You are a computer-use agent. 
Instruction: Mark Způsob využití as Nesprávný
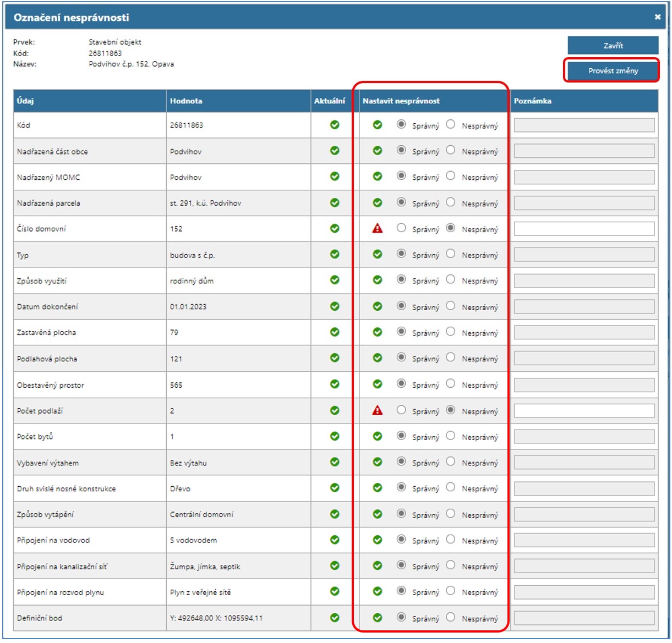pyautogui.click(x=451, y=279)
